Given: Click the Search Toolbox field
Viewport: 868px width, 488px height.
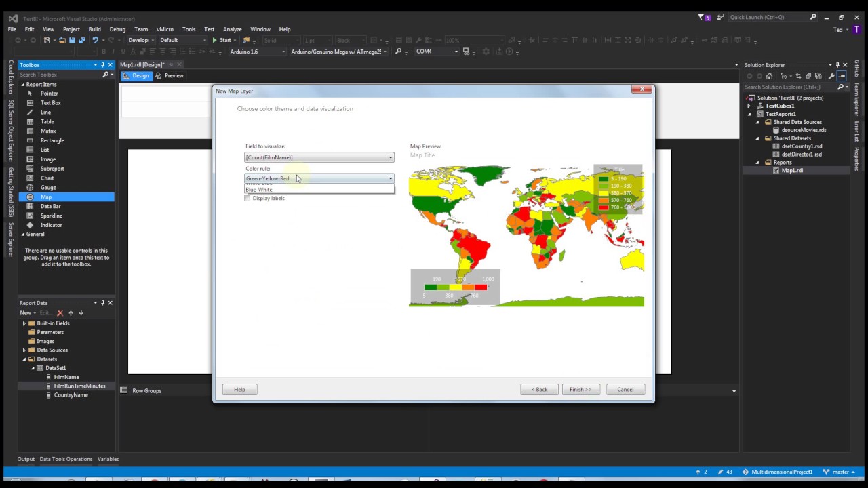Looking at the screenshot, I should click(x=65, y=75).
